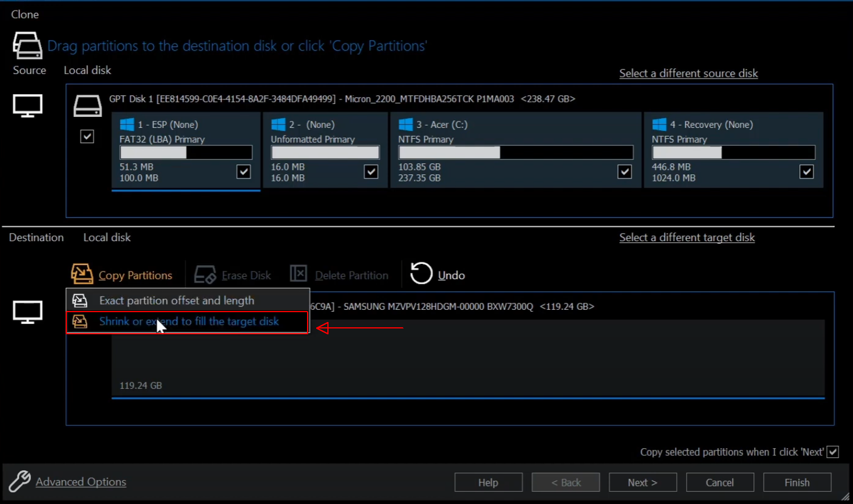Click the Delete Partition icon
Image resolution: width=853 pixels, height=504 pixels.
[x=298, y=273]
